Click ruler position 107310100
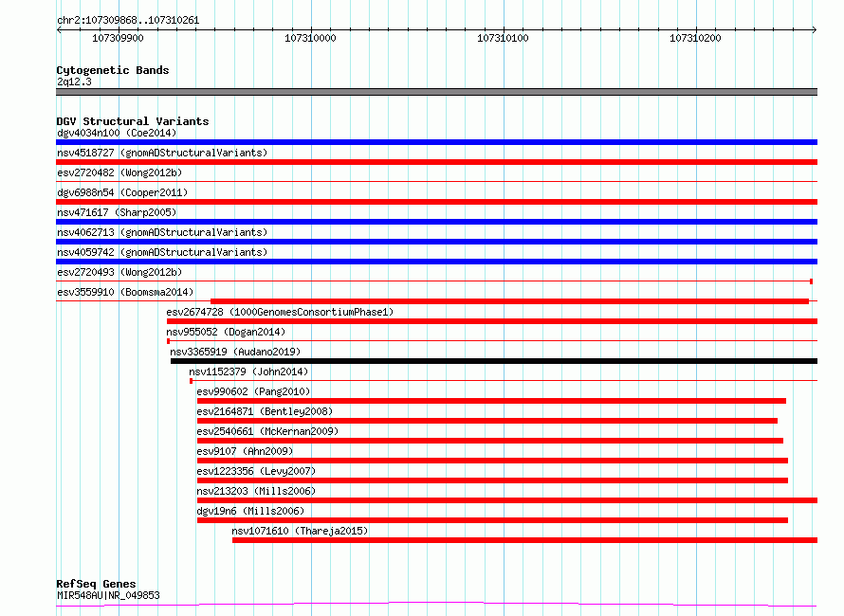 click(x=503, y=38)
